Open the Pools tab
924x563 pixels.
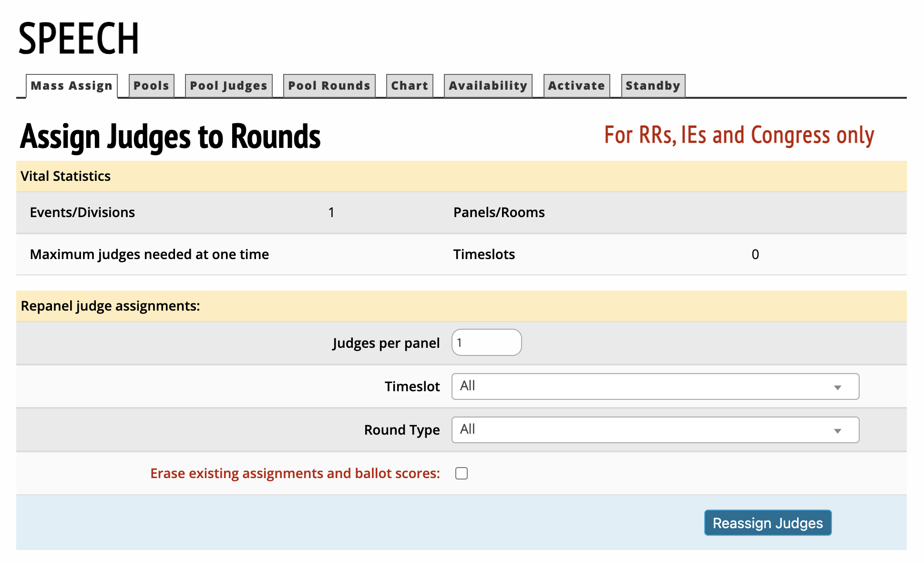point(151,86)
